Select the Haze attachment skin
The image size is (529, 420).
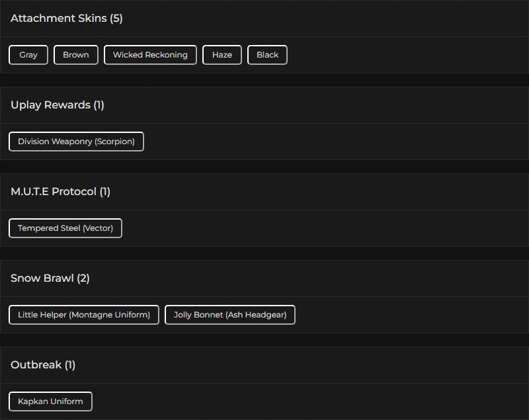click(222, 55)
